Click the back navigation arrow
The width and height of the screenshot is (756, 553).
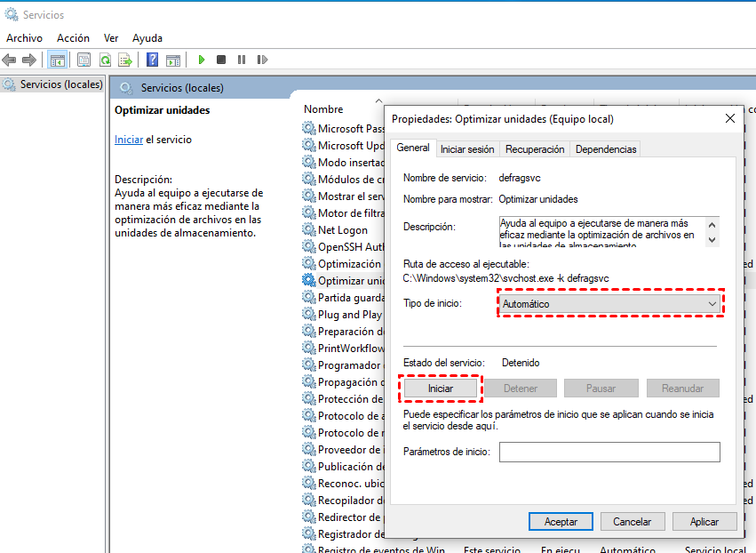9,60
